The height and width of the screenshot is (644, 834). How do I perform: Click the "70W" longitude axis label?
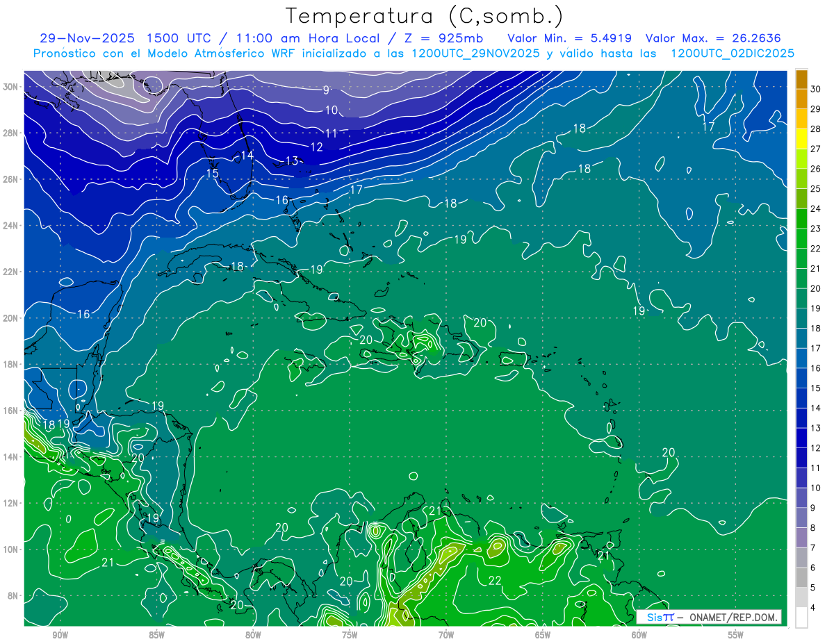[x=446, y=635]
